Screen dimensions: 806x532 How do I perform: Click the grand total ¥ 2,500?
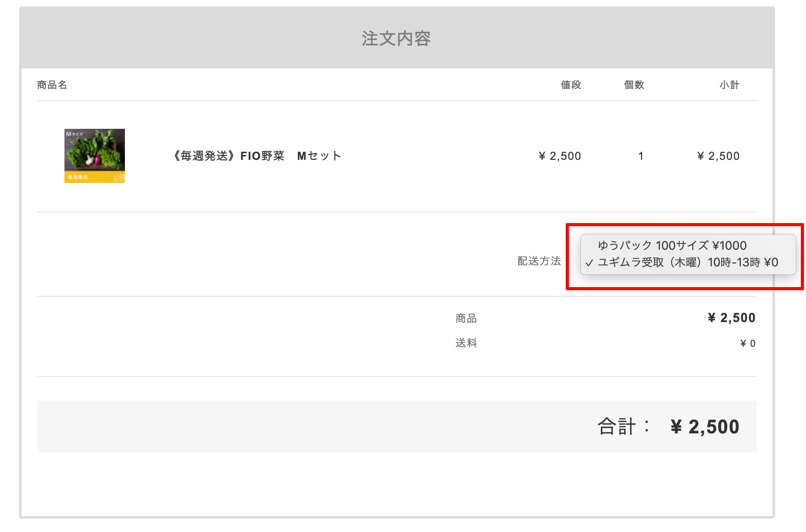(705, 427)
